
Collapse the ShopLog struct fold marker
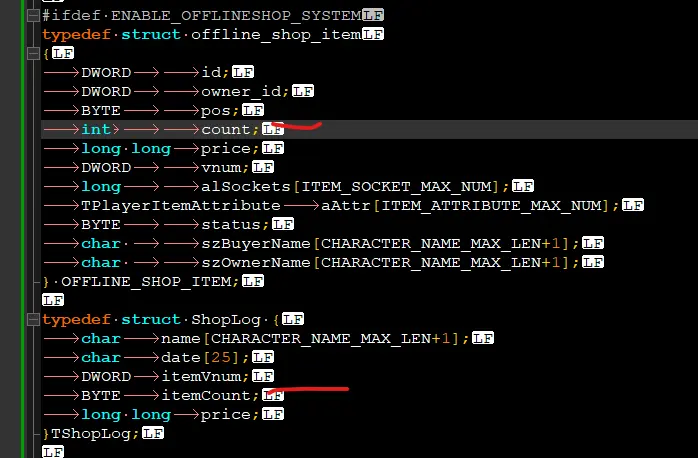coord(34,320)
